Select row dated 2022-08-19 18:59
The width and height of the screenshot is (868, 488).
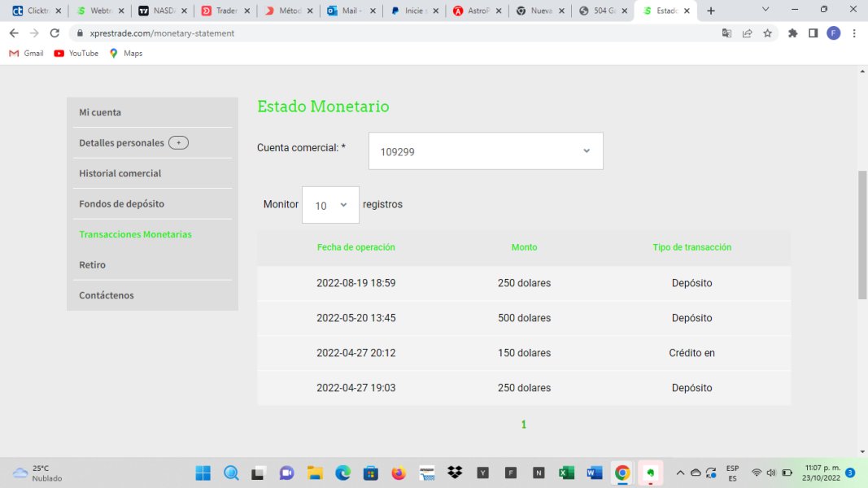pyautogui.click(x=524, y=283)
